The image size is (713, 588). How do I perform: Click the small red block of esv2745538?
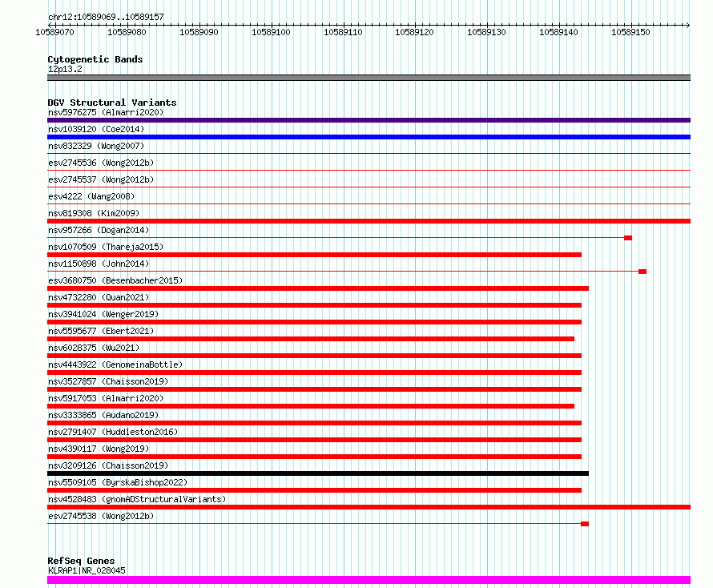coord(585,524)
